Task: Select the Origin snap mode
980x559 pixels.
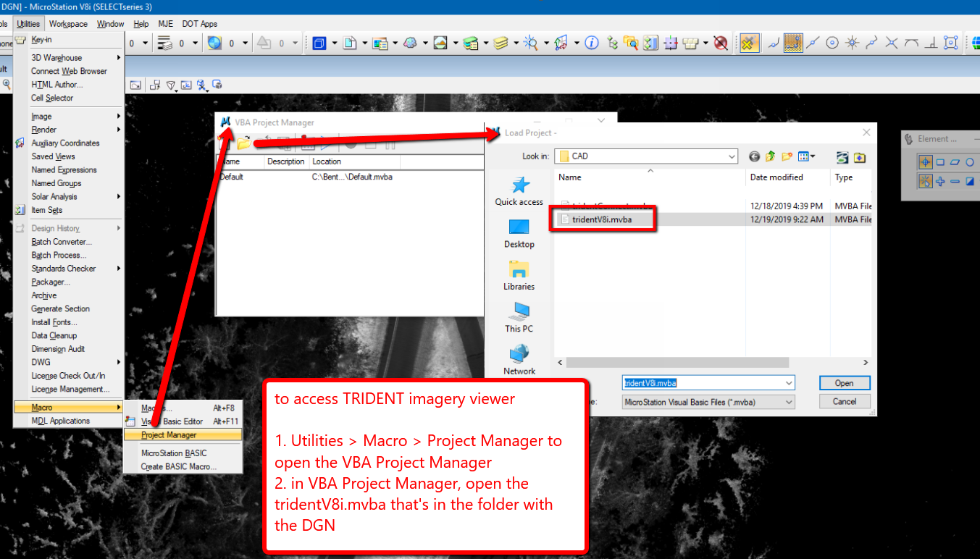Action: [853, 43]
